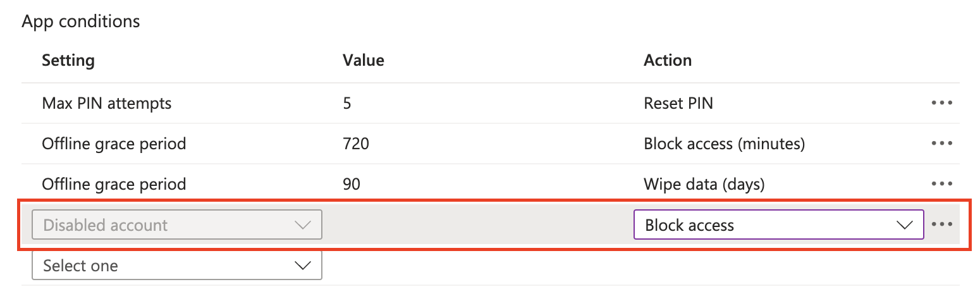Image resolution: width=980 pixels, height=301 pixels.
Task: Open the Select one setting dropdown
Action: [176, 266]
